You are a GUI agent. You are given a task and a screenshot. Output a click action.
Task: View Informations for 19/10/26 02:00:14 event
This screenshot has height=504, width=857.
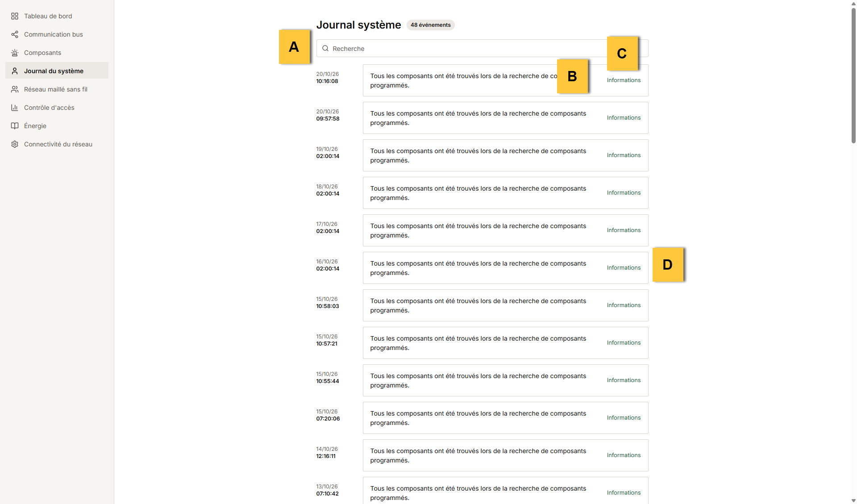pyautogui.click(x=624, y=155)
